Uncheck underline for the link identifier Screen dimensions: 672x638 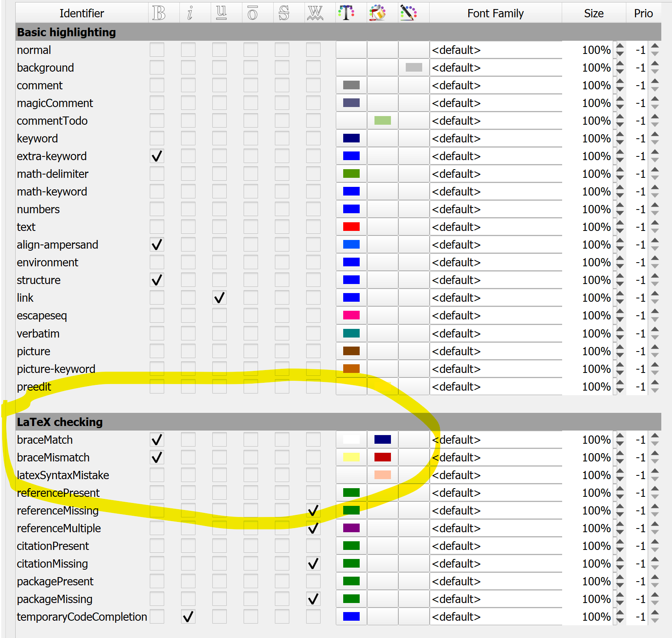pos(219,298)
